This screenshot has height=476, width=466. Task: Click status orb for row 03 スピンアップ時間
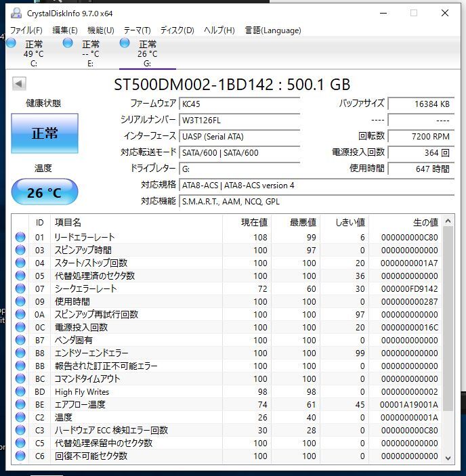click(x=20, y=250)
